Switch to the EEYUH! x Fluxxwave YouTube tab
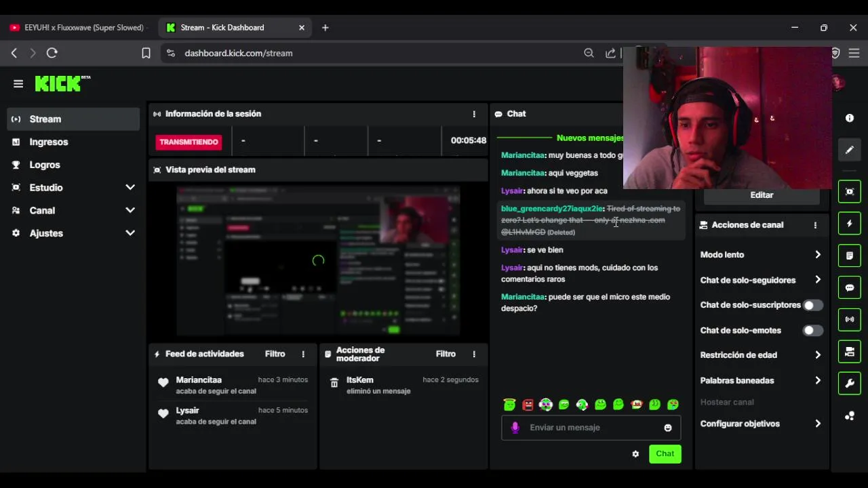868x488 pixels. click(77, 28)
